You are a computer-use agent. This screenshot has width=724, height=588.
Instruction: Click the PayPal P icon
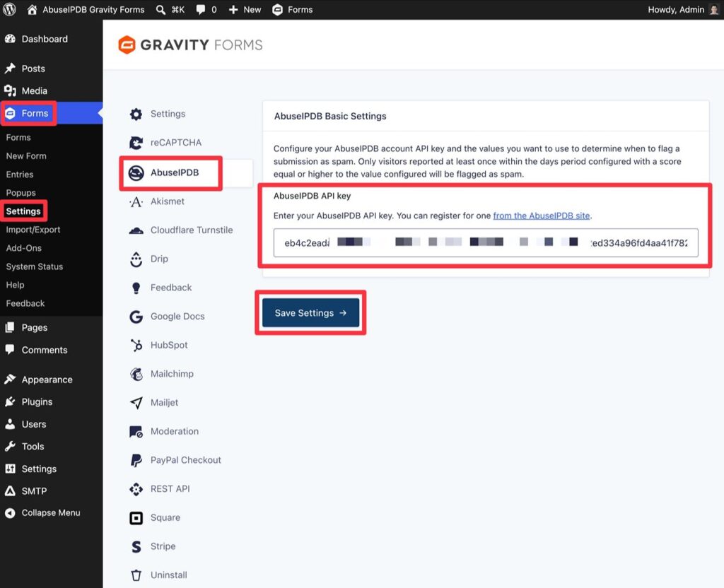coord(136,460)
